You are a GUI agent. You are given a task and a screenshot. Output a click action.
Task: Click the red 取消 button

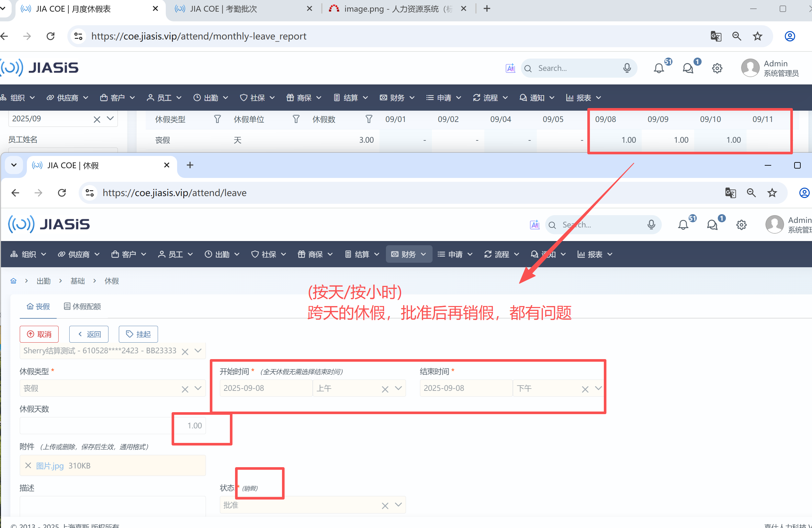(x=39, y=334)
